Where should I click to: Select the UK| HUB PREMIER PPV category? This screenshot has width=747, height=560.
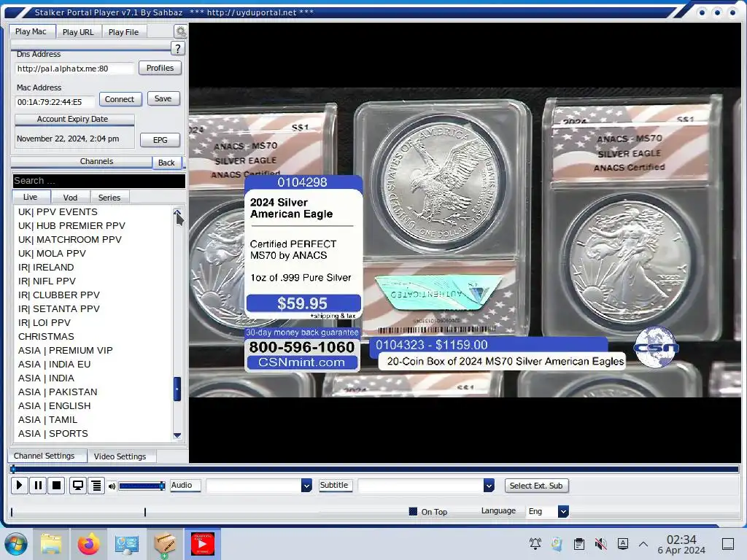72,226
